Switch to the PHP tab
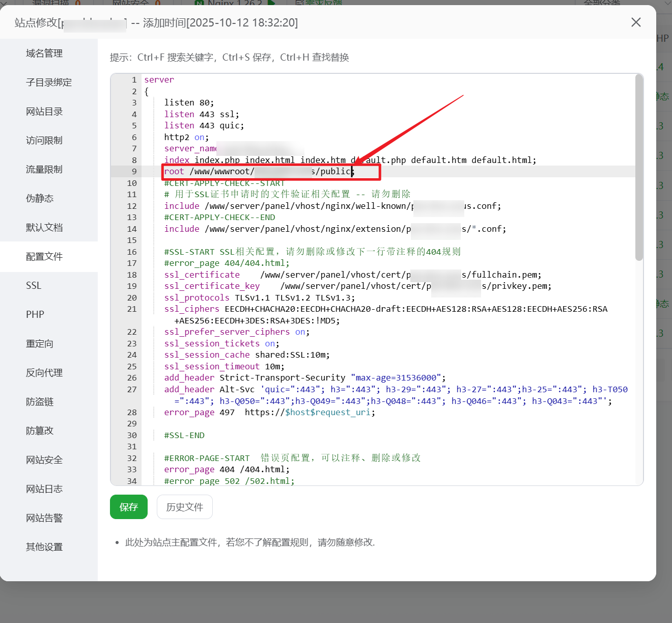Viewport: 672px width, 623px height. coord(35,315)
